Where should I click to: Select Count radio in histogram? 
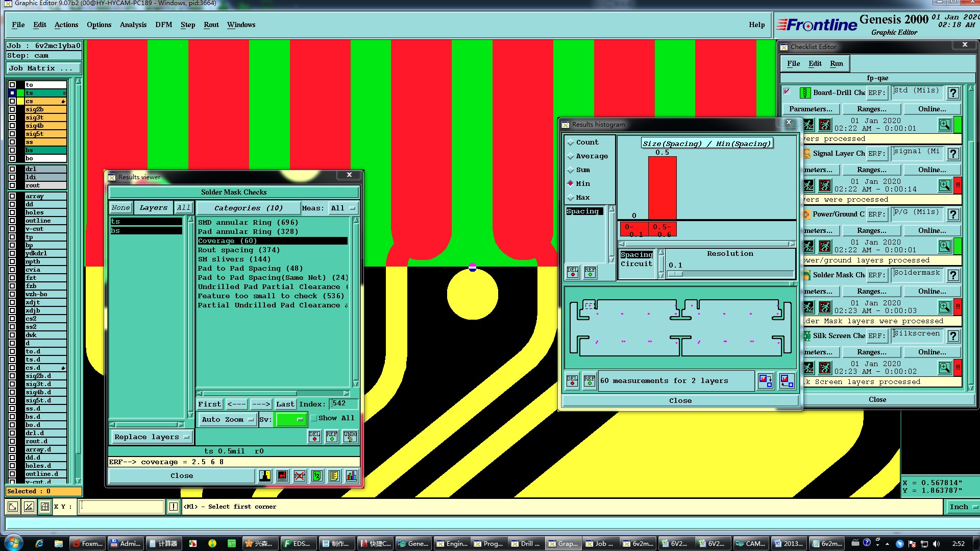click(x=571, y=142)
